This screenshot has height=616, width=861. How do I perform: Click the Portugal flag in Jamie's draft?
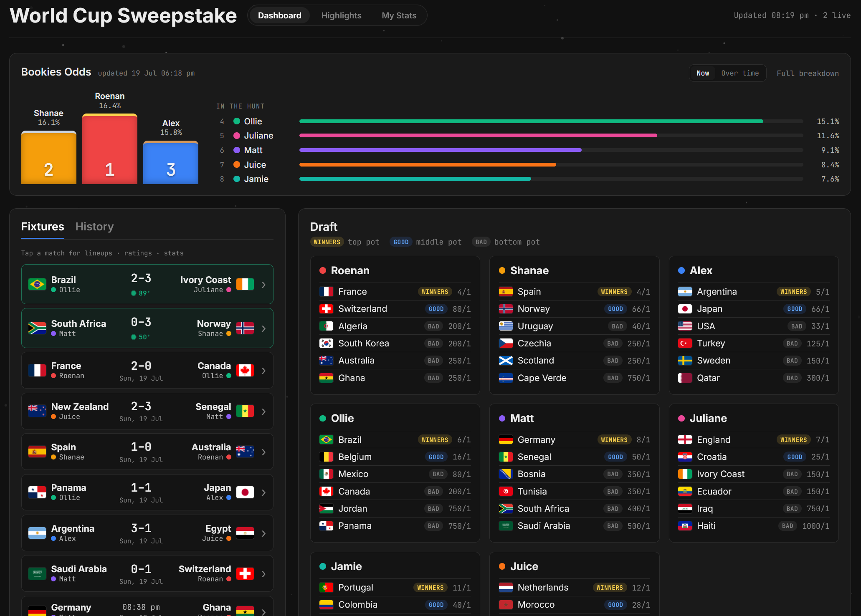pos(326,588)
